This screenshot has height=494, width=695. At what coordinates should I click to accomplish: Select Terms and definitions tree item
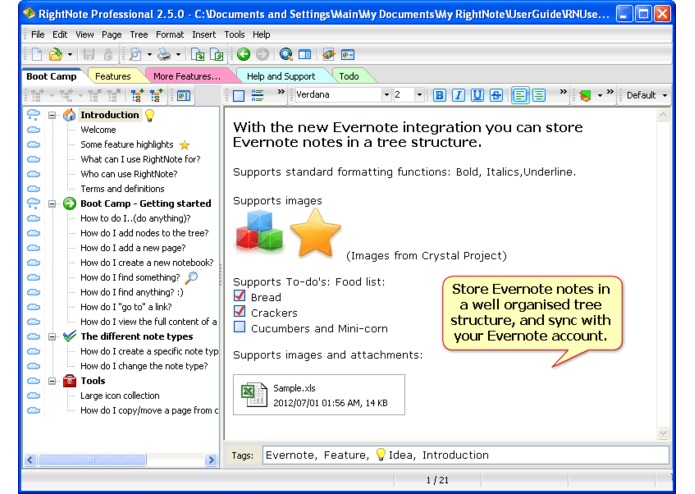122,189
